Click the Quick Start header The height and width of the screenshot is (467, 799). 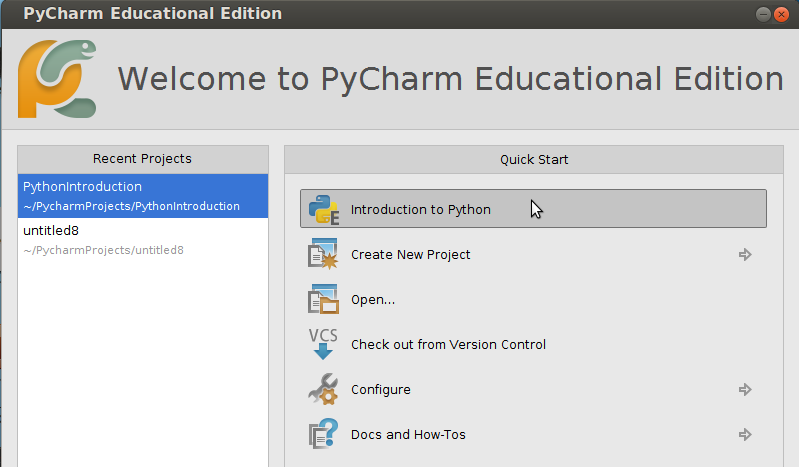click(534, 160)
